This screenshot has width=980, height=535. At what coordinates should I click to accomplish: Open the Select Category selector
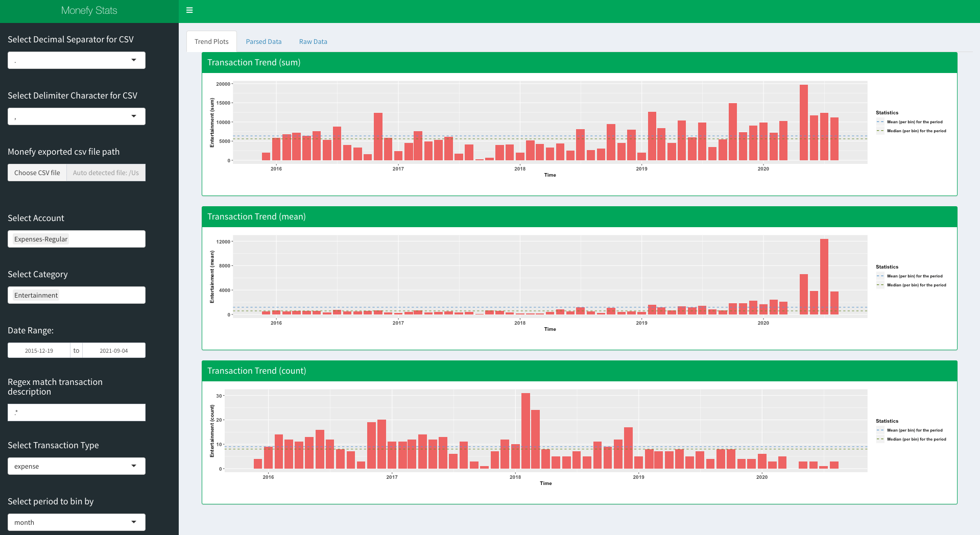(x=77, y=295)
